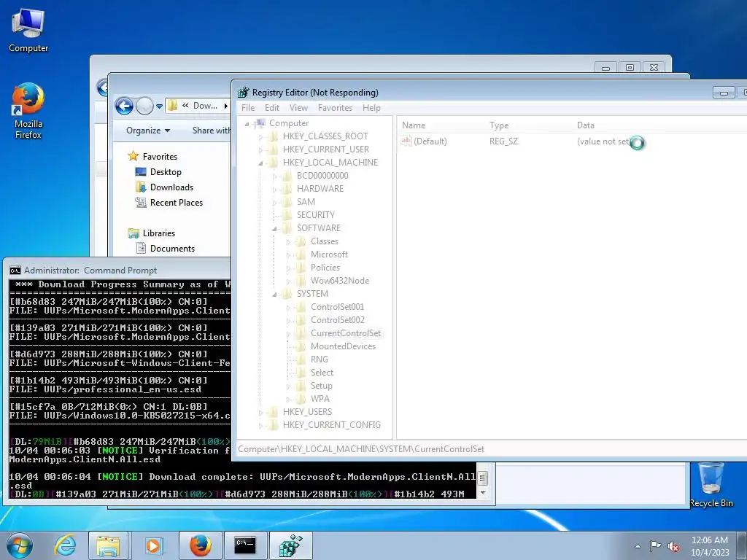Click the Windows Start button

[x=20, y=545]
